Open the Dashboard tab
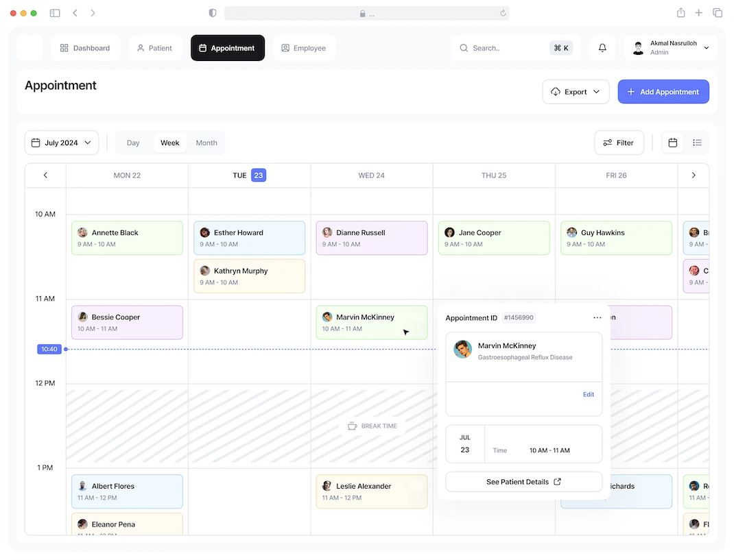 click(85, 48)
